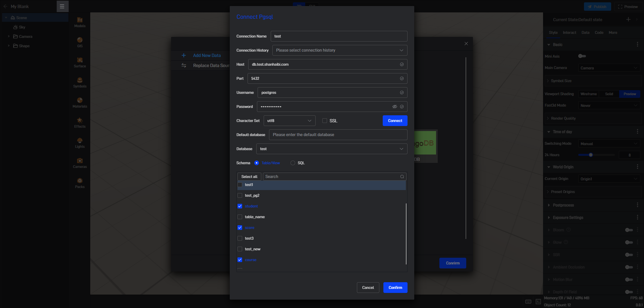The height and width of the screenshot is (308, 644).
Task: Open the keyboard shortcuts icon in status bar
Action: 528,302
